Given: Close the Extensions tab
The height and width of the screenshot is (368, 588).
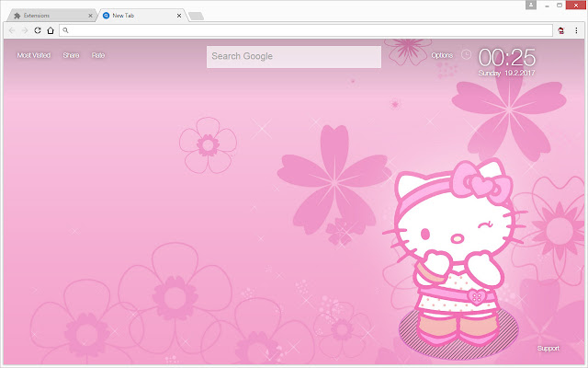Looking at the screenshot, I should tap(90, 16).
